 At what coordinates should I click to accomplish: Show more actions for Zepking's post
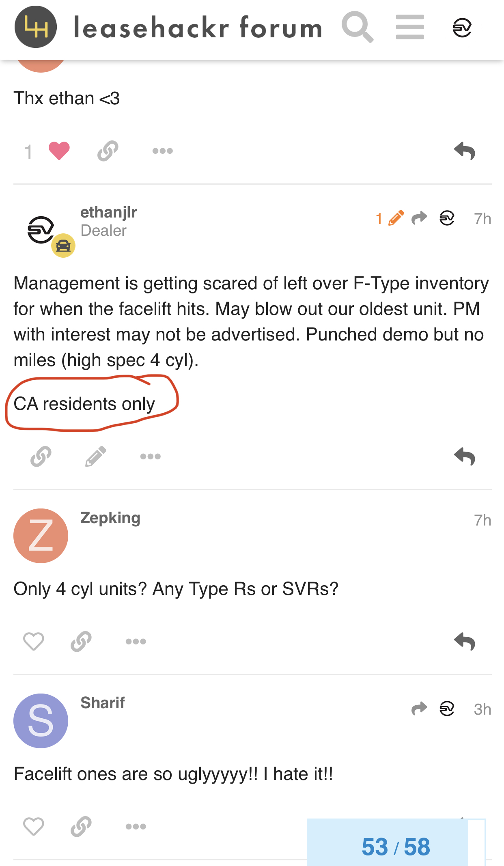(x=136, y=642)
